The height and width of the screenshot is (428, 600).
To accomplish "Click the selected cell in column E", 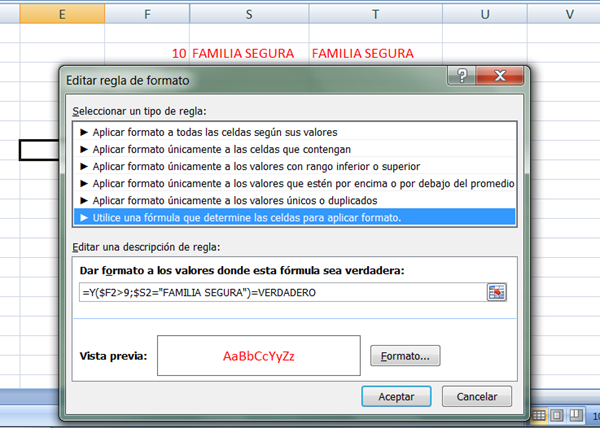I will point(39,150).
